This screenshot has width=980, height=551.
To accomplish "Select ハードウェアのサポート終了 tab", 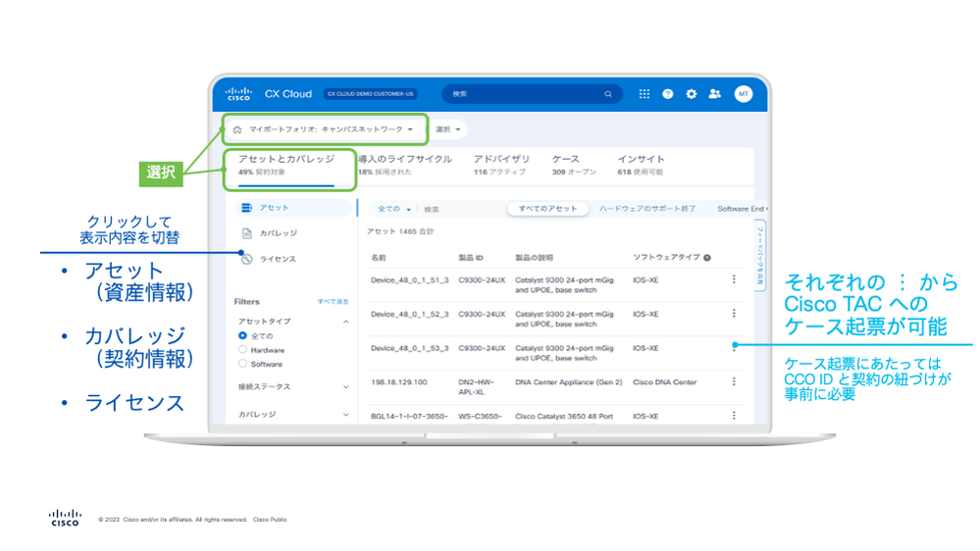I will click(646, 209).
